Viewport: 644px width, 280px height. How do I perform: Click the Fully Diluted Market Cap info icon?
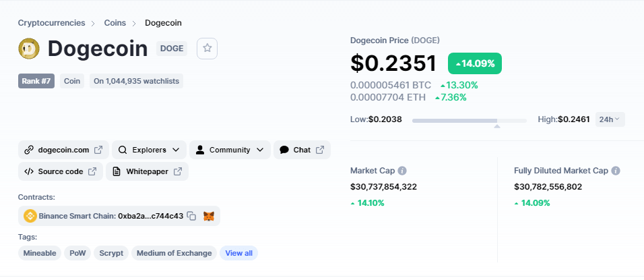coord(615,171)
